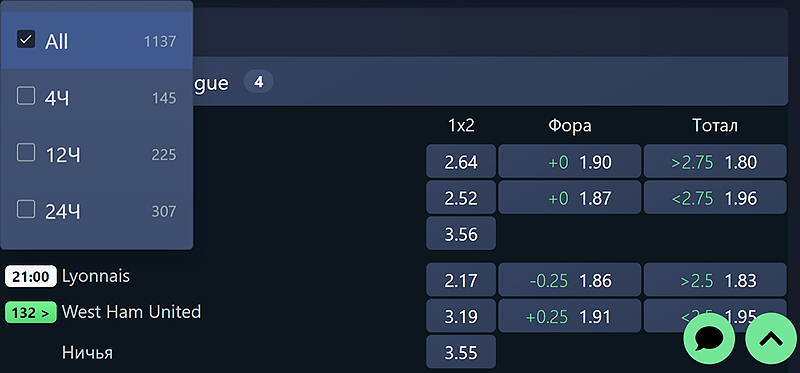This screenshot has height=373, width=800.
Task: Choose total over 2.75 at 1.80
Action: pos(715,161)
